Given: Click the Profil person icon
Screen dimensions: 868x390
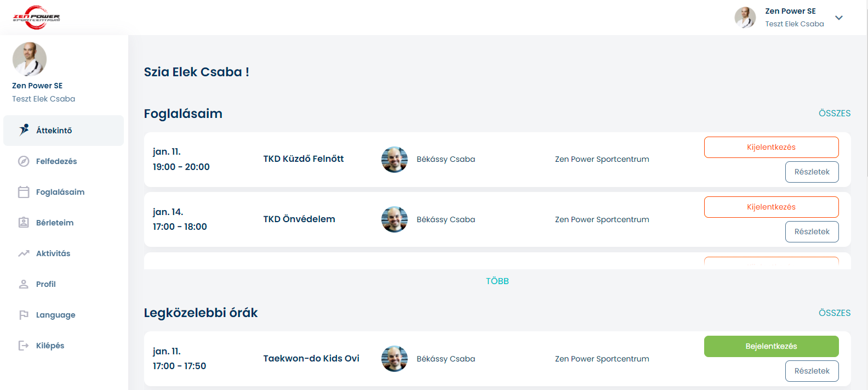Looking at the screenshot, I should [24, 284].
